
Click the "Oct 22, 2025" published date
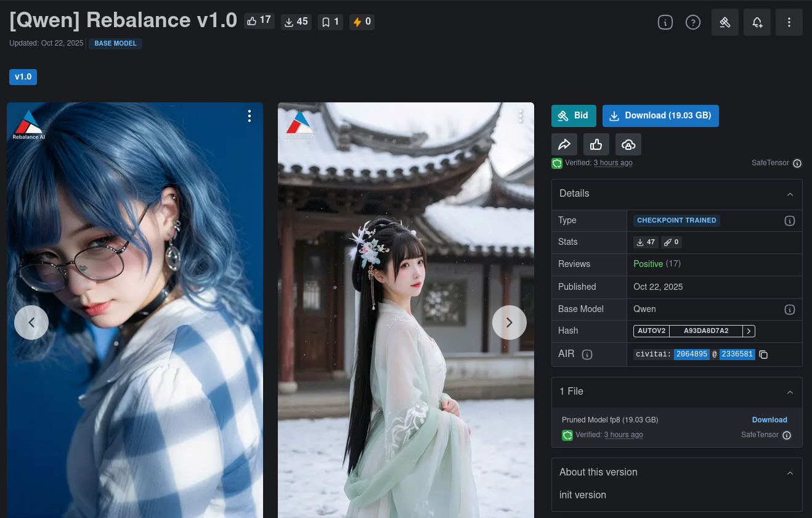[x=658, y=287]
